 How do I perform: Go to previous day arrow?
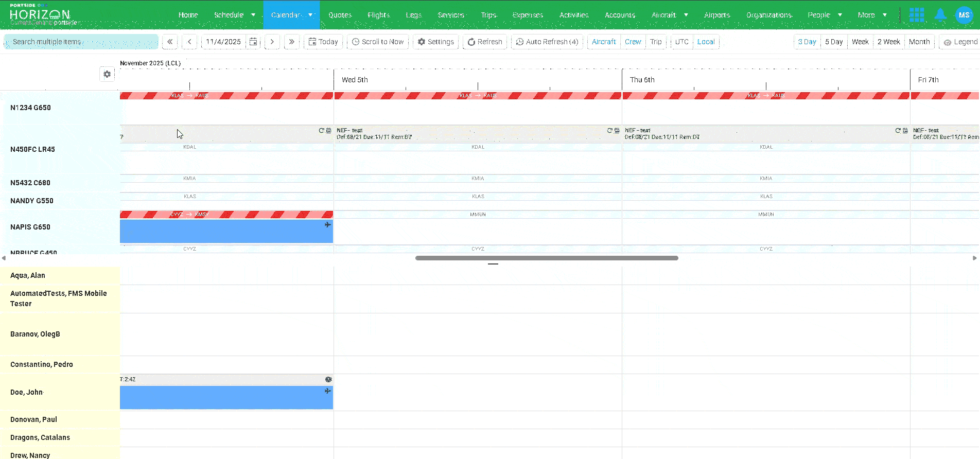coord(189,42)
